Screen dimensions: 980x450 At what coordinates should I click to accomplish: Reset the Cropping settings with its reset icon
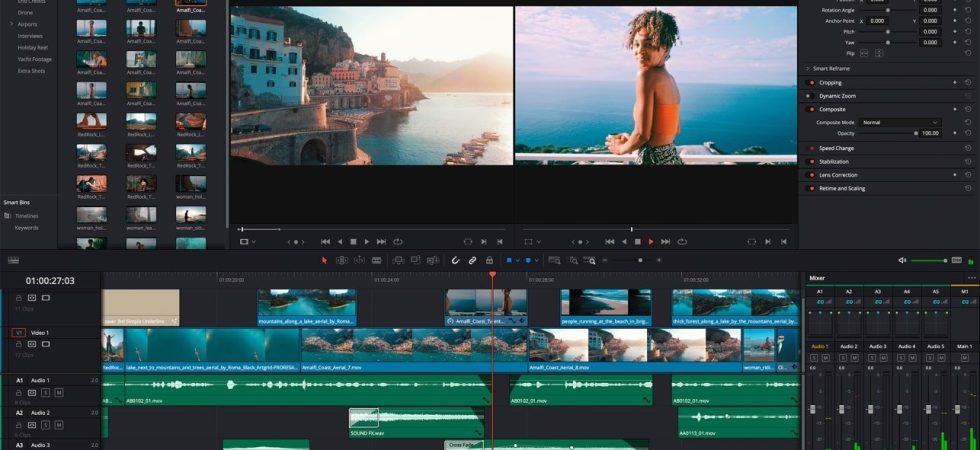pos(968,82)
